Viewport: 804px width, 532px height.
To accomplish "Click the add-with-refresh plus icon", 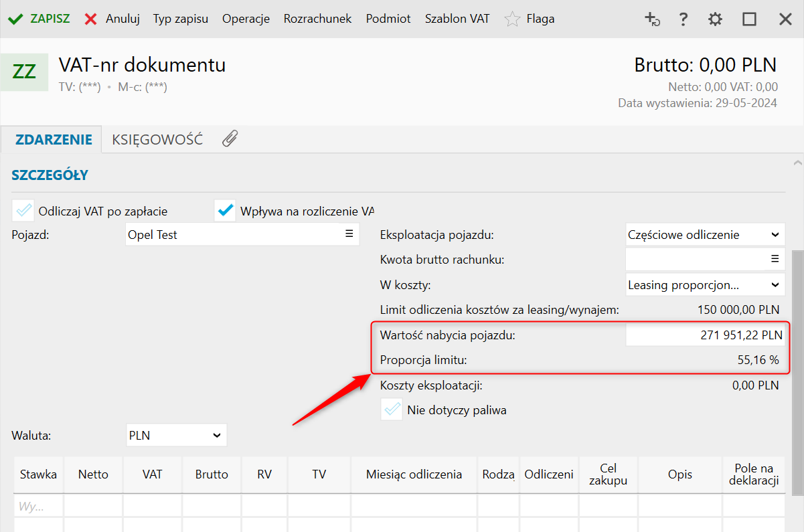I will [652, 19].
